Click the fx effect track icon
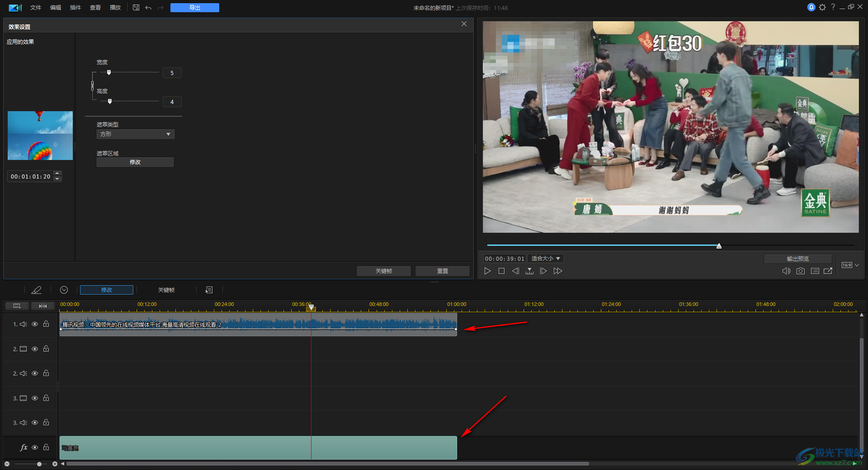This screenshot has width=868, height=470. coord(24,447)
